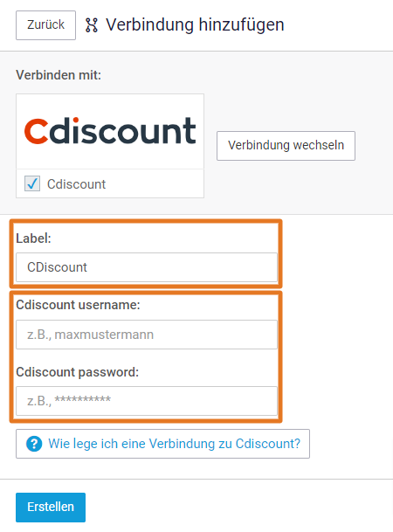Select the Cdiscount username input field
393x532 pixels.
[147, 335]
